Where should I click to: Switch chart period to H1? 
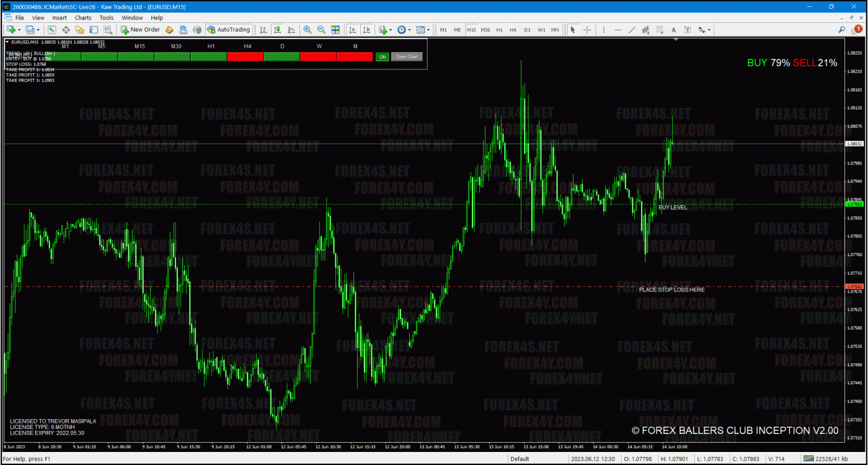point(499,29)
